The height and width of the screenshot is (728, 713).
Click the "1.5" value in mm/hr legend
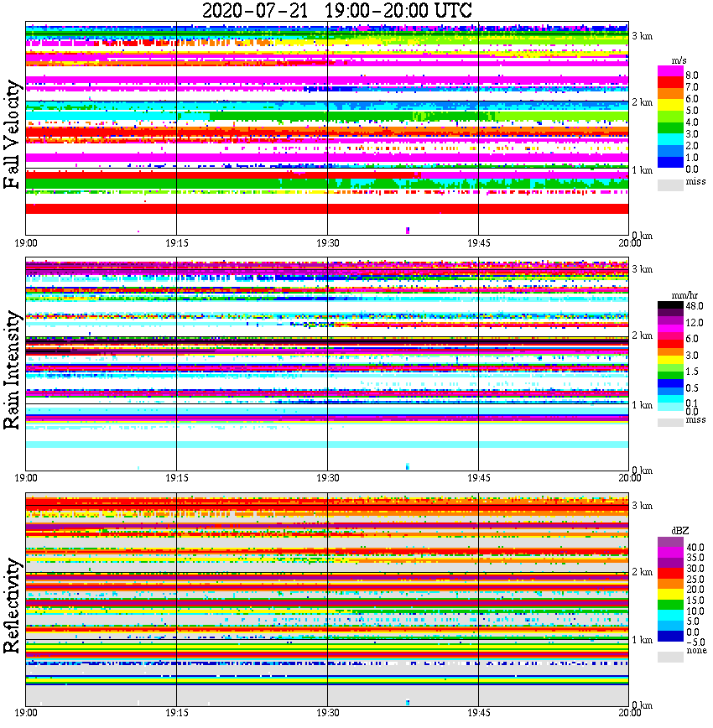point(692,372)
